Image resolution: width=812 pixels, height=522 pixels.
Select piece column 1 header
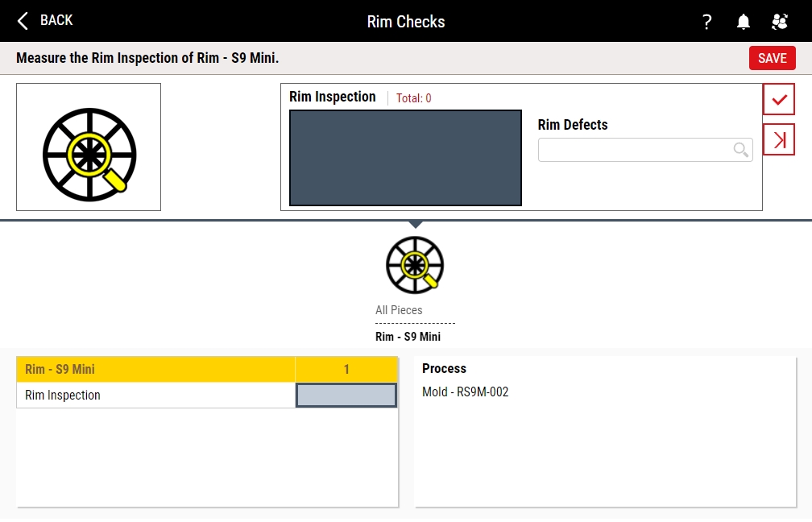click(346, 370)
